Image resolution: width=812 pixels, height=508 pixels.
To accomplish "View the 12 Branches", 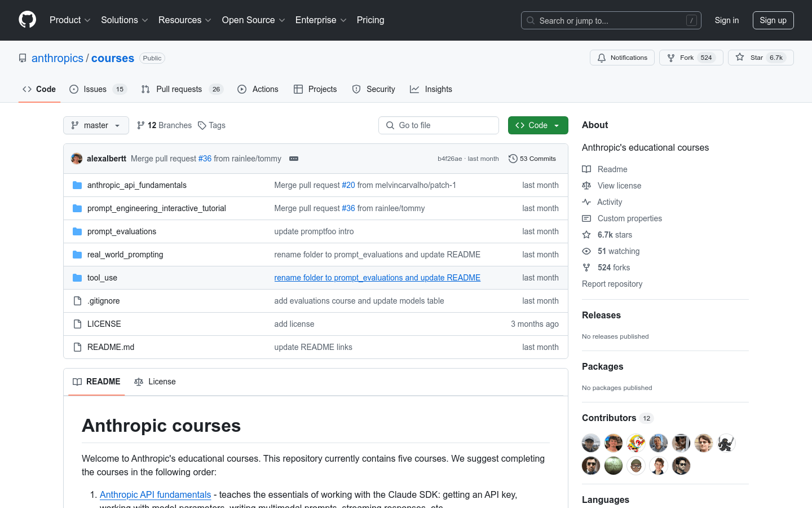I will point(164,125).
